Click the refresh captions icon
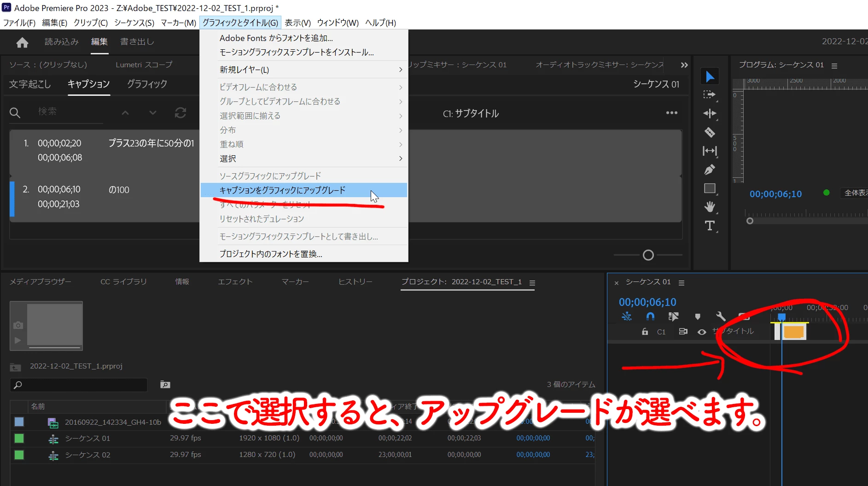868x486 pixels. pyautogui.click(x=181, y=112)
